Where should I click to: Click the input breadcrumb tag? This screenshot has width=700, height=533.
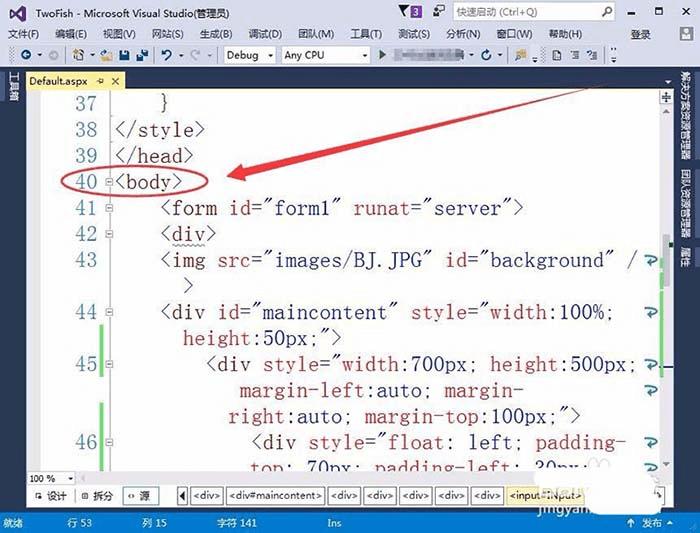pos(545,496)
